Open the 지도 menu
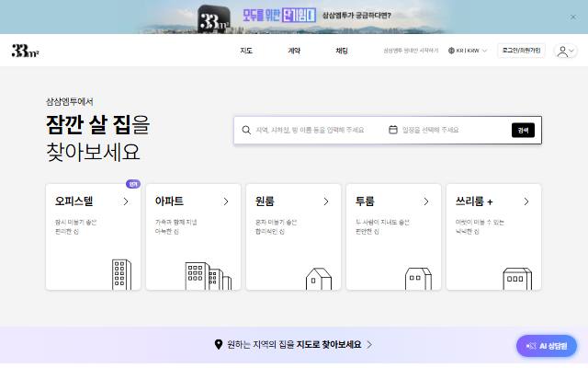Viewport: 588px width, 368px height. (x=246, y=51)
